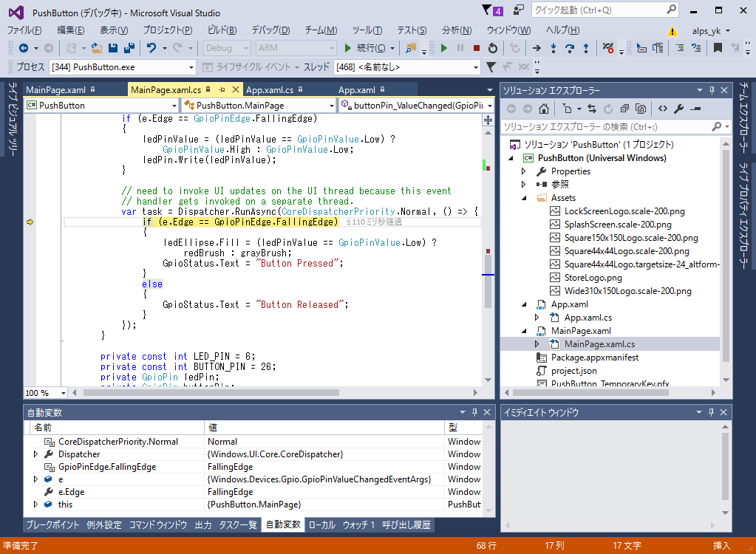
Task: Open the alps_yk account menu
Action: coord(711,31)
